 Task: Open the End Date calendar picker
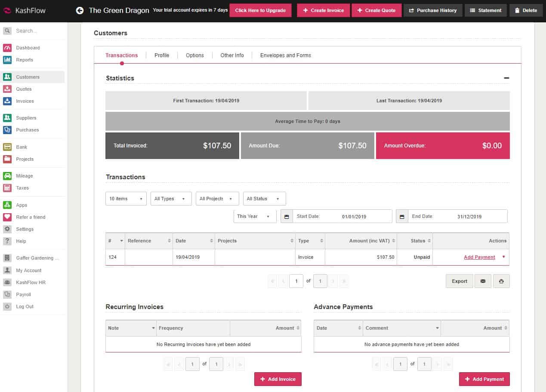(402, 216)
